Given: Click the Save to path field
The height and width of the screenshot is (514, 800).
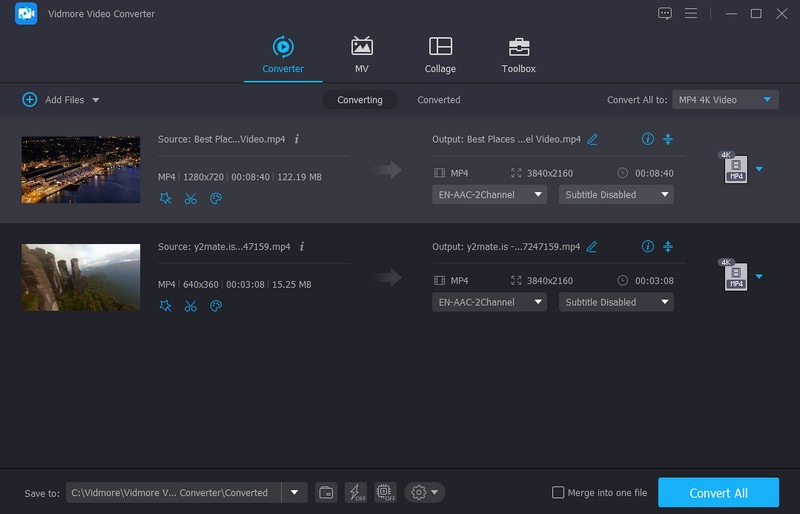Looking at the screenshot, I should click(x=173, y=493).
